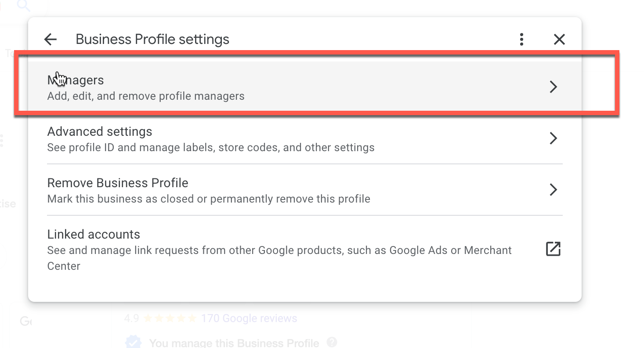Click the help question mark icon
644x348 pixels.
tap(333, 342)
